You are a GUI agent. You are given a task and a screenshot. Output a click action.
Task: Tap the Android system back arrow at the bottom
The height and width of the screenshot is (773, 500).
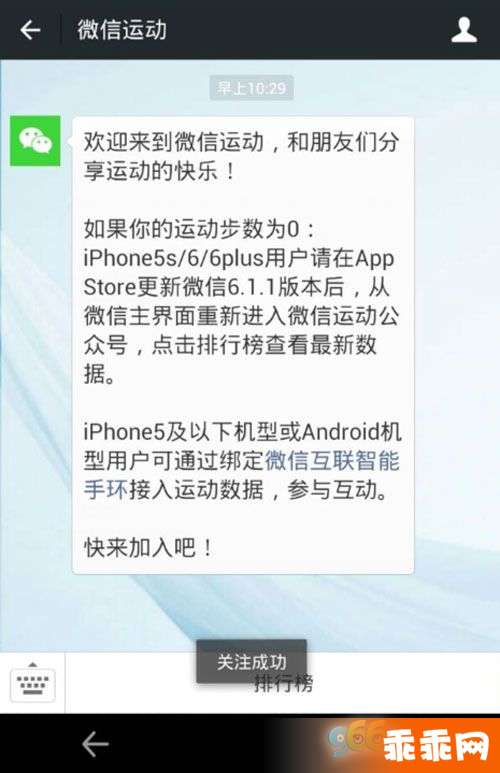pos(95,743)
